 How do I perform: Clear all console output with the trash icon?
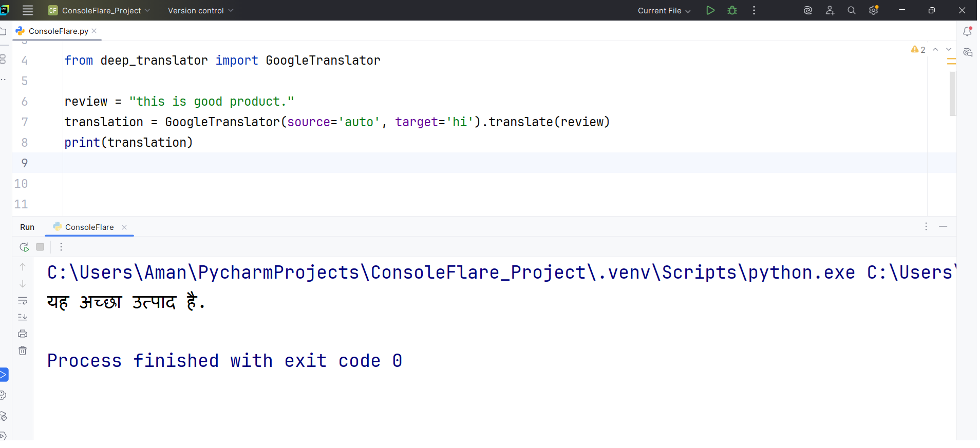coord(23,350)
